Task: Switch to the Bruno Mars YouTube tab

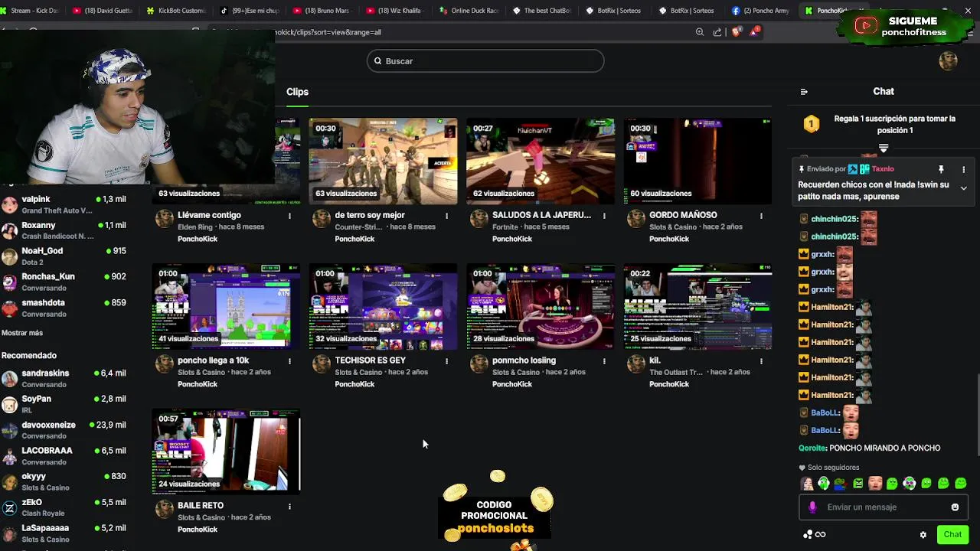Action: [322, 11]
